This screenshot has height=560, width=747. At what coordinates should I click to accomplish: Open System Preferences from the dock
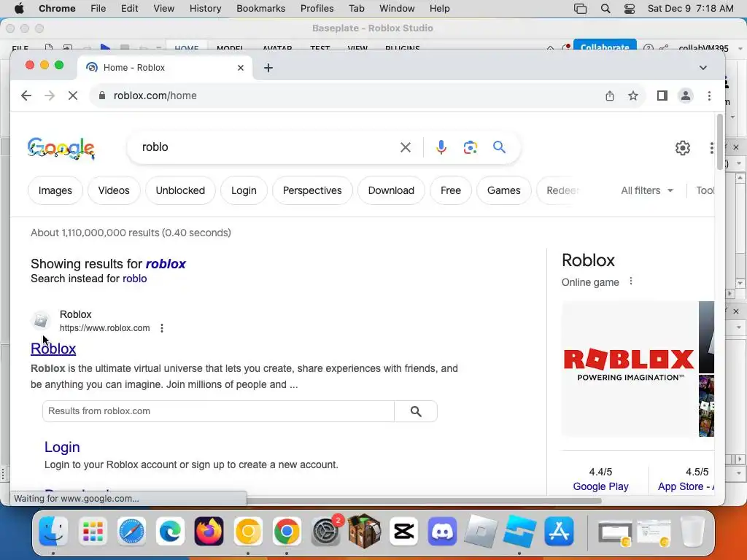[x=326, y=531]
